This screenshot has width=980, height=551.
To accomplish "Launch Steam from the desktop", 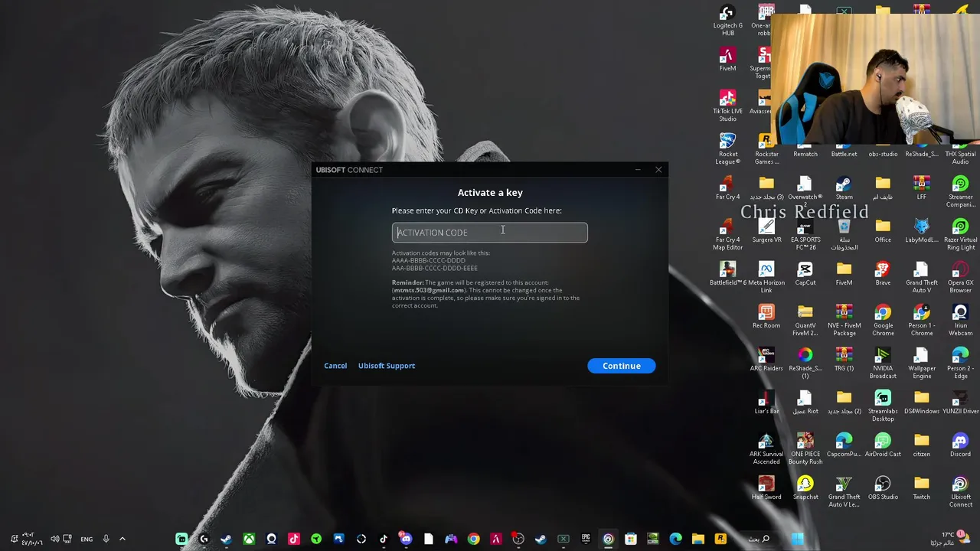I will point(844,188).
